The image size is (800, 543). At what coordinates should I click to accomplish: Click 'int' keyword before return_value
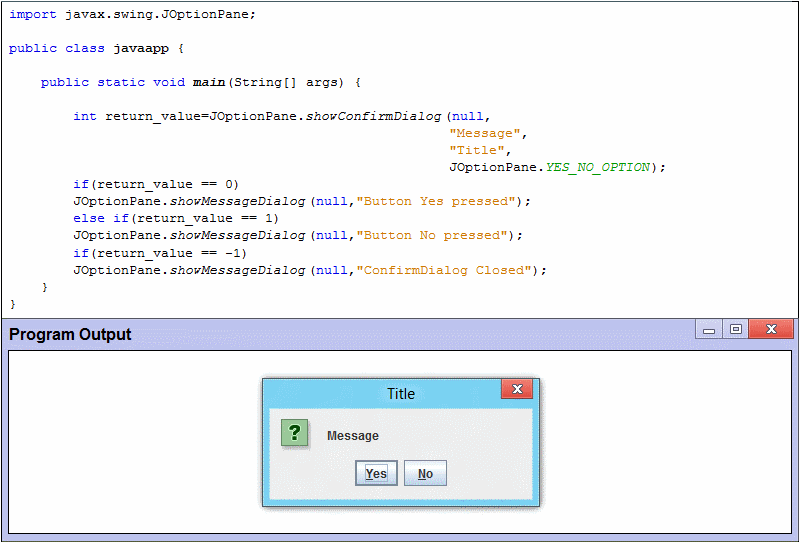[85, 116]
